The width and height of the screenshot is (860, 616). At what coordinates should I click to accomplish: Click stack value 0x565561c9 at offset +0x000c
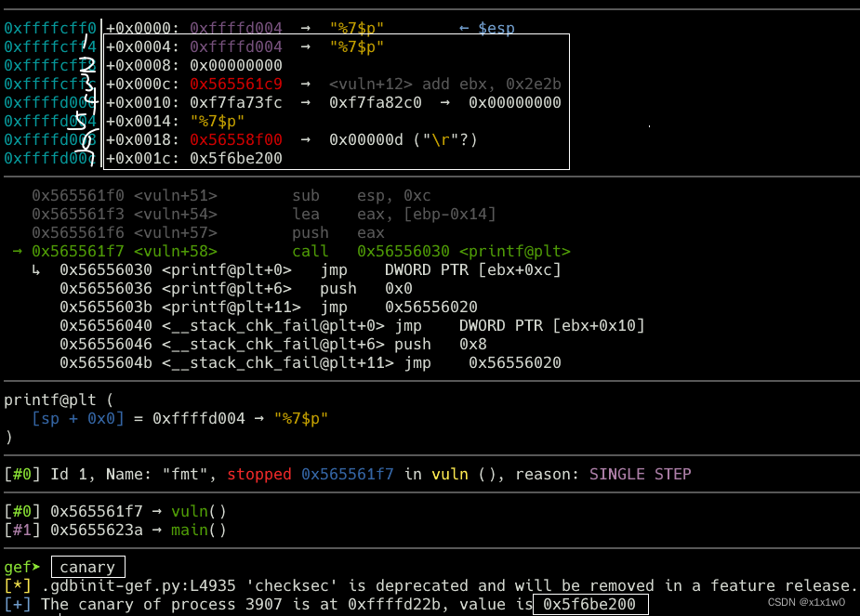click(x=236, y=84)
